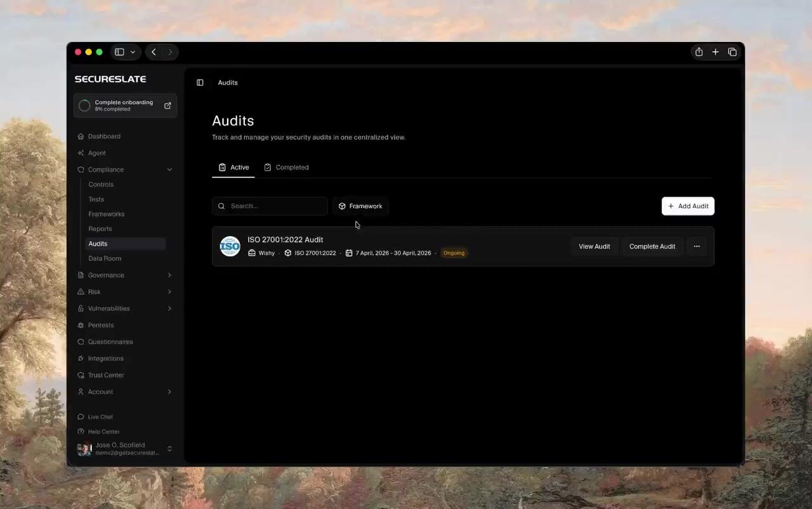Click the View Audit button

[594, 246]
